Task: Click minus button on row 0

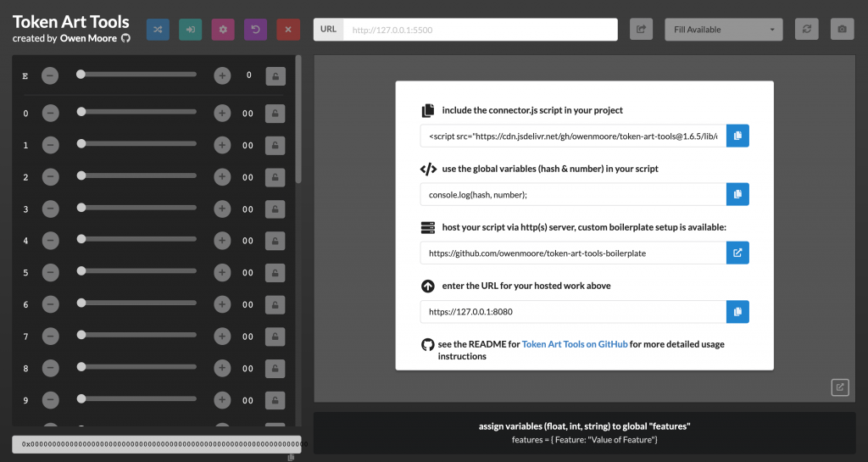Action: click(x=50, y=114)
